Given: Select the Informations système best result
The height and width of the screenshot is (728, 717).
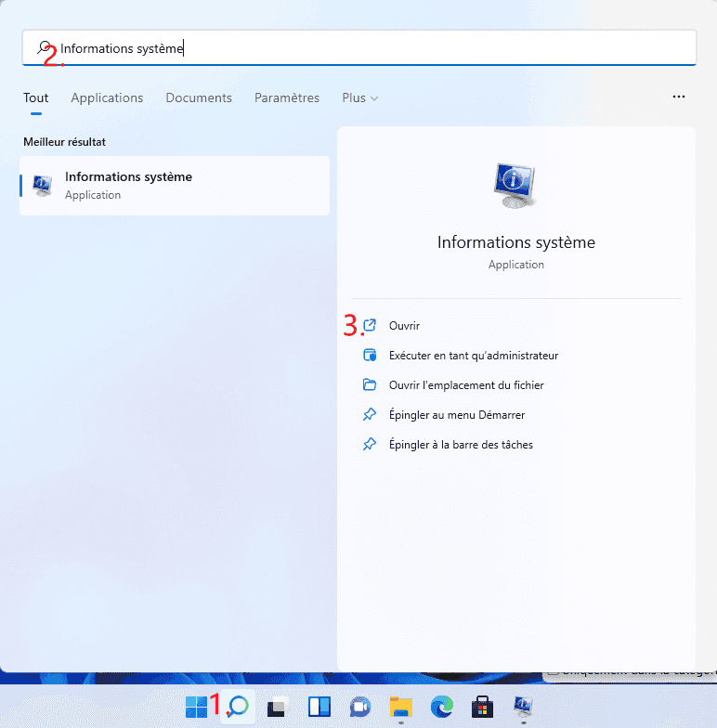Looking at the screenshot, I should (175, 186).
